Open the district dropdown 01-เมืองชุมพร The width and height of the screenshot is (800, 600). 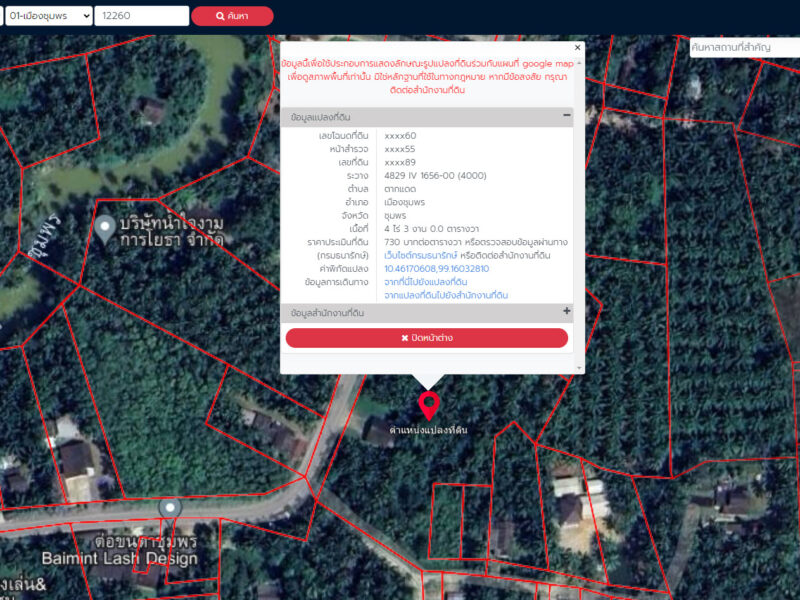48,16
